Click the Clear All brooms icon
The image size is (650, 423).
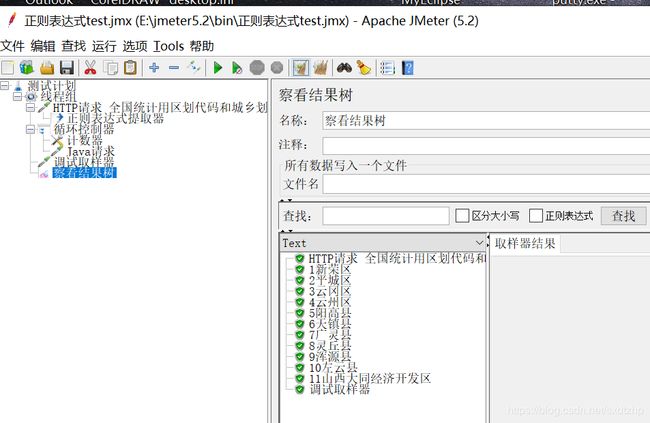(x=320, y=68)
